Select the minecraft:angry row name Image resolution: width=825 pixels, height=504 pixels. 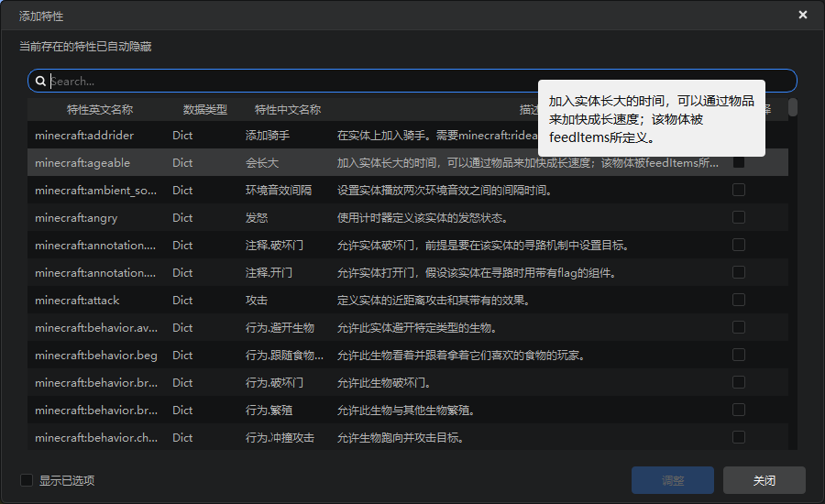pos(76,218)
